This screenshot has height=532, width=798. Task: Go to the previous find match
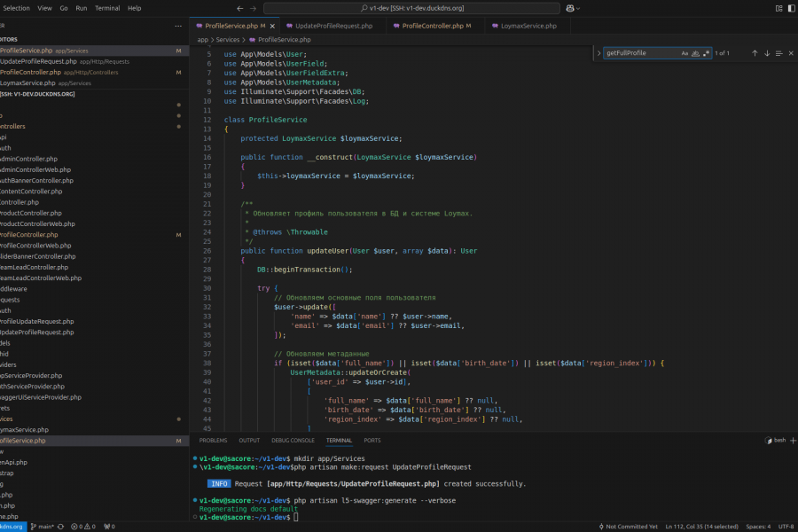tap(755, 53)
